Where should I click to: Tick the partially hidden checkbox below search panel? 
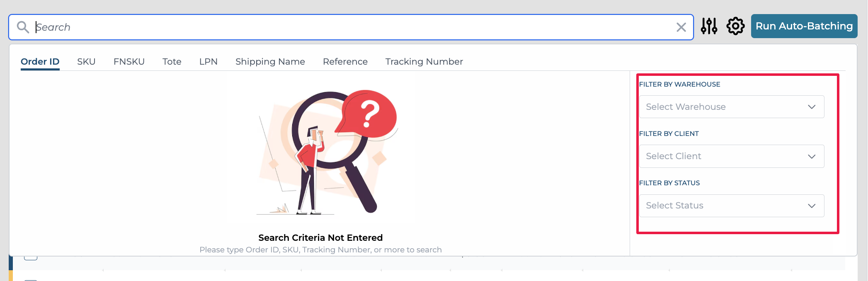pos(31,258)
